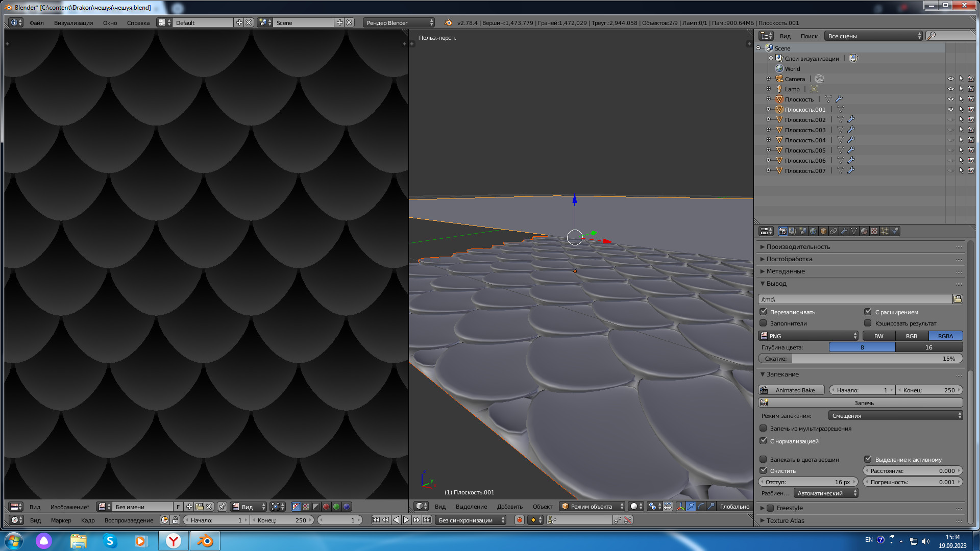Expand the 'Производительность' panel
The height and width of the screenshot is (551, 980).
point(798,246)
